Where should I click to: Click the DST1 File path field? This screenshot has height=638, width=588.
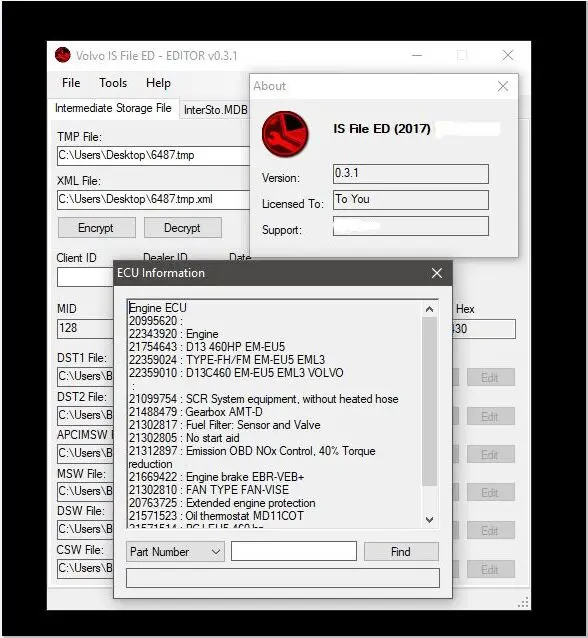[x=85, y=377]
